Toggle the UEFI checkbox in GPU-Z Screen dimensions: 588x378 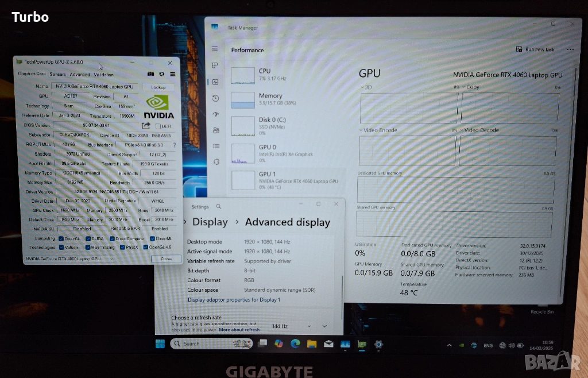pyautogui.click(x=158, y=126)
